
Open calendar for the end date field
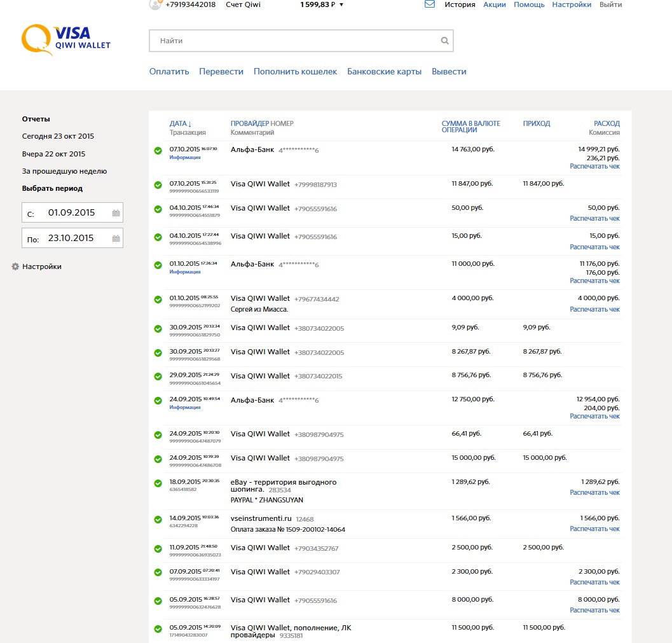point(116,239)
